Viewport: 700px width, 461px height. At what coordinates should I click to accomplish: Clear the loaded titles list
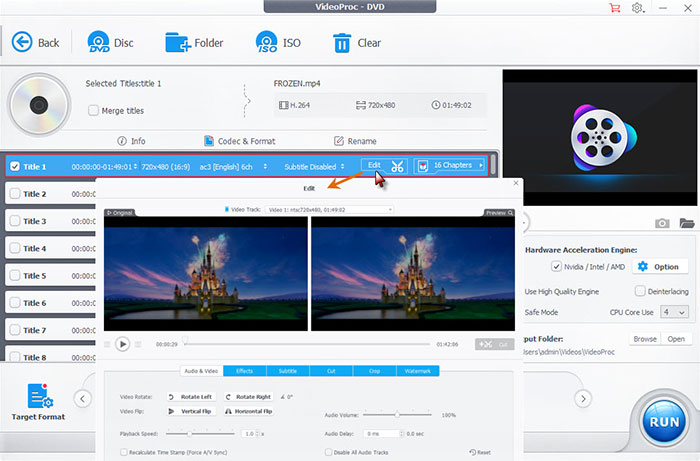pos(356,42)
